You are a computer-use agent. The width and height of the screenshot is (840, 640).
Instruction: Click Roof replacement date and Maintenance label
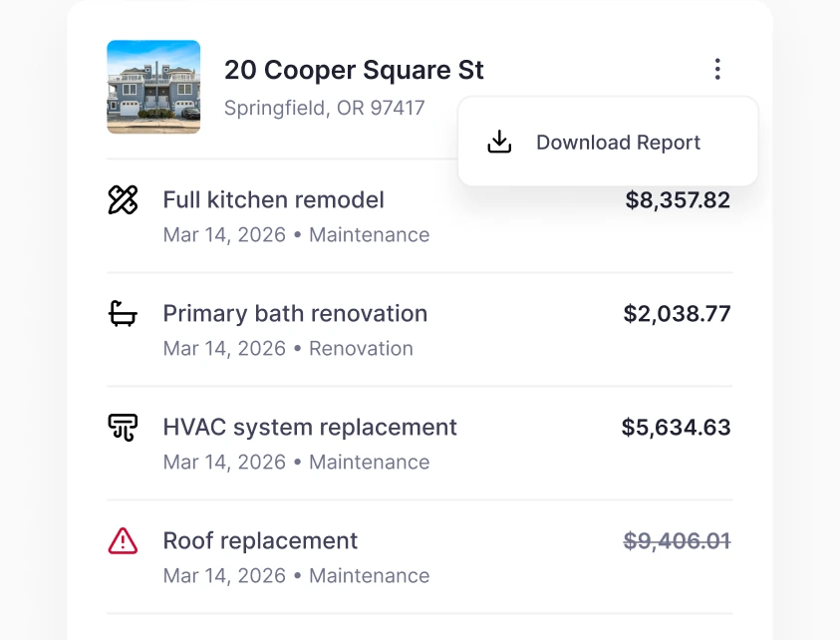click(296, 575)
